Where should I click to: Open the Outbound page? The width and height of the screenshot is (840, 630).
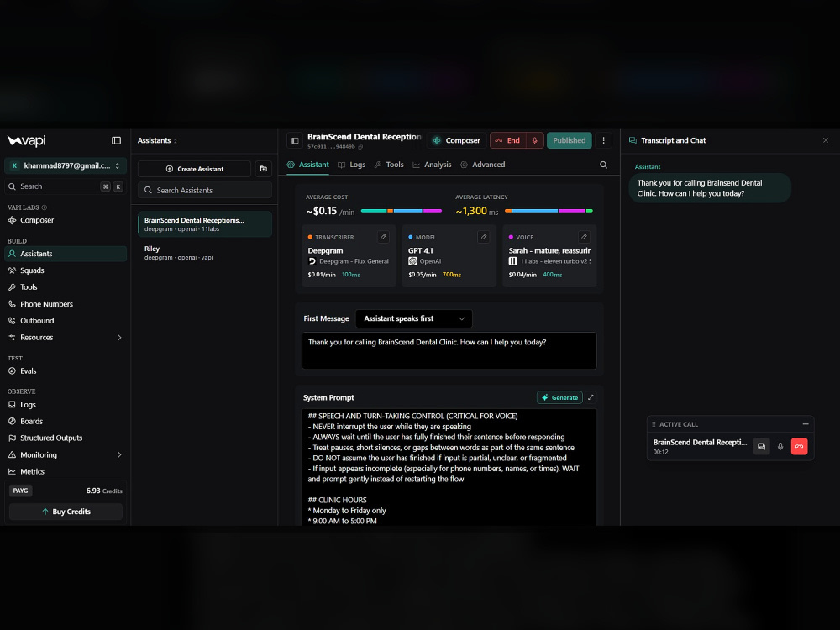[x=66, y=320]
